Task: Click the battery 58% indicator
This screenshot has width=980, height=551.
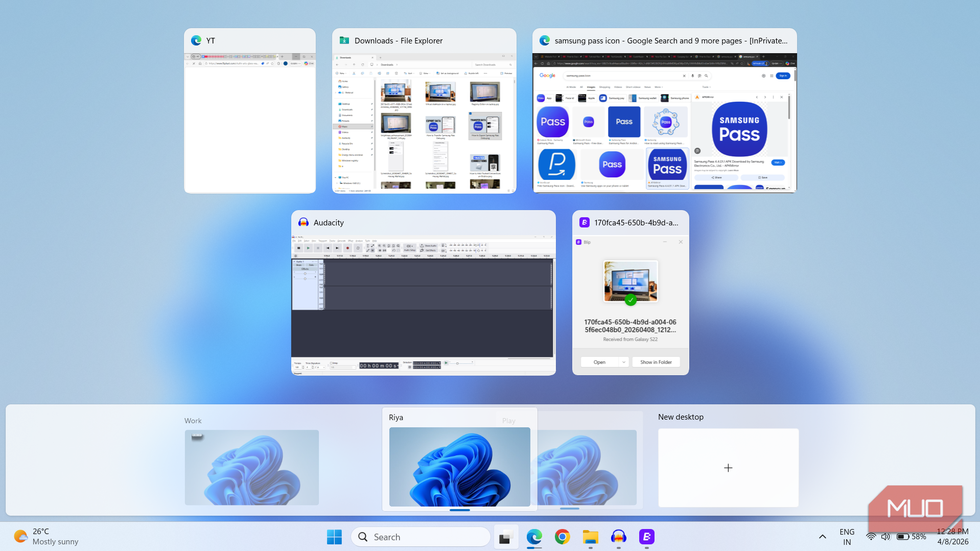Action: click(x=911, y=537)
